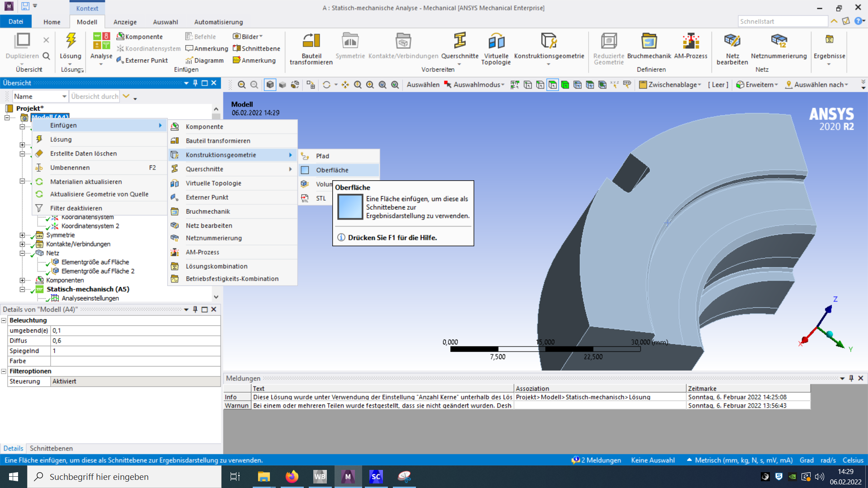Viewport: 868px width, 488px height.
Task: Click the rotate icon in graphics toolbar
Action: click(x=326, y=84)
